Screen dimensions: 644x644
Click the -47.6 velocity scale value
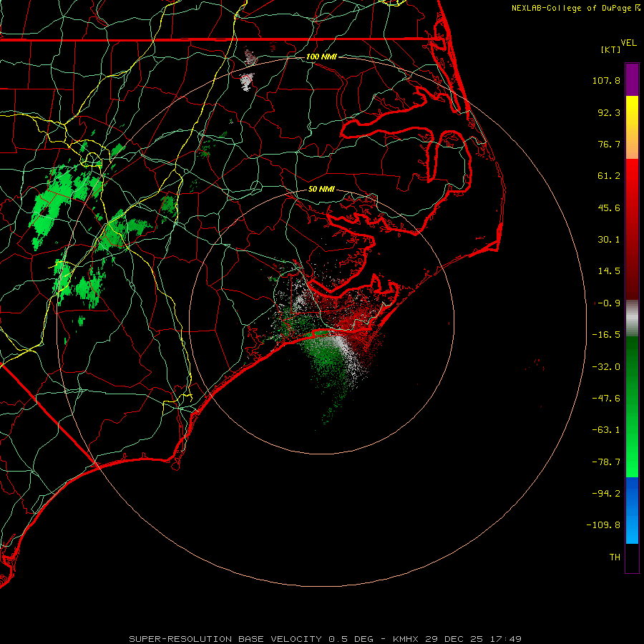click(x=606, y=399)
